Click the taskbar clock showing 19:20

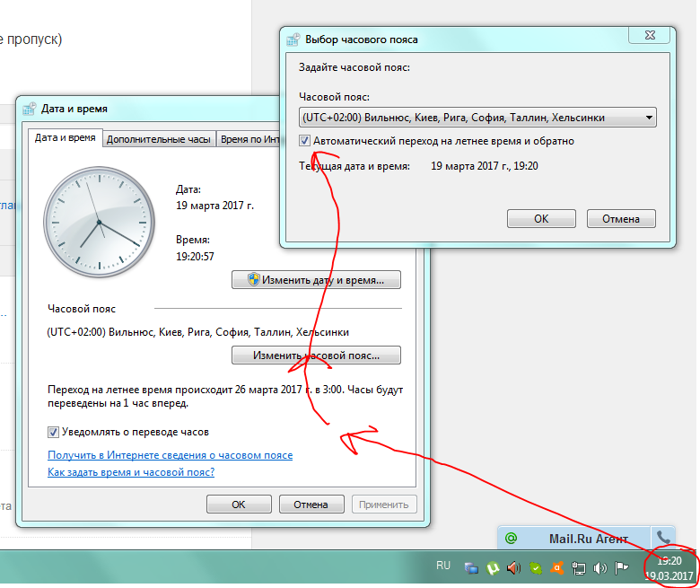(x=669, y=567)
